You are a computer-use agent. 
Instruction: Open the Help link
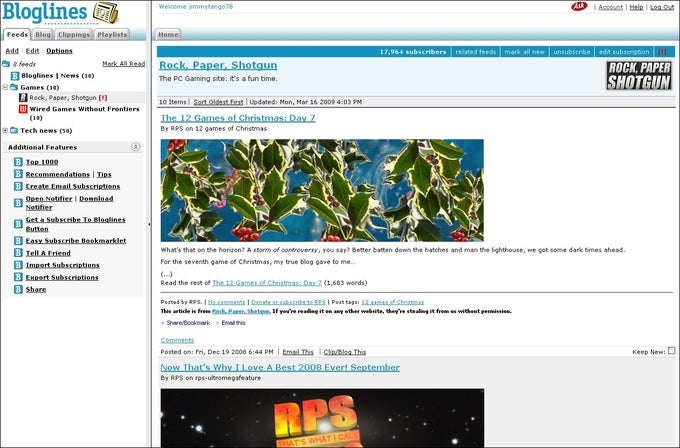[x=636, y=7]
